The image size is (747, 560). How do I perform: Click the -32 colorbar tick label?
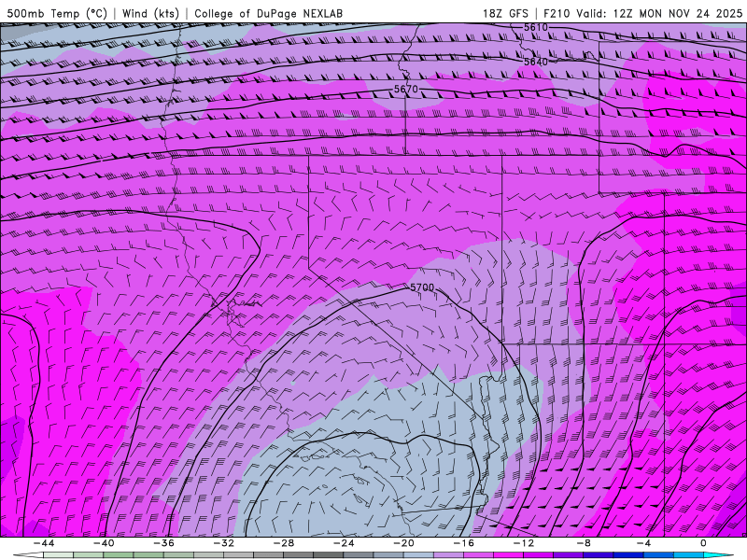[223, 543]
